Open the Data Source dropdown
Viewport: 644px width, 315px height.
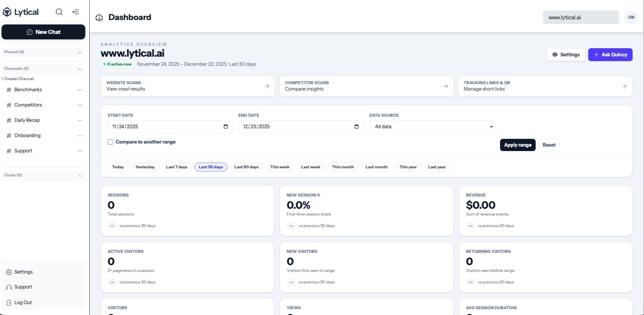[431, 126]
